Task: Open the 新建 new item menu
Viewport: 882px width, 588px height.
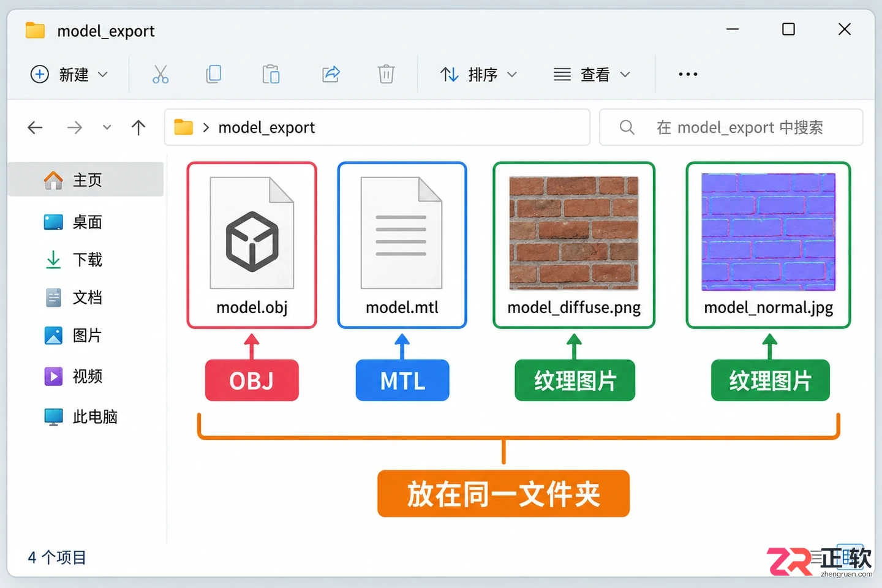Action: [x=69, y=75]
